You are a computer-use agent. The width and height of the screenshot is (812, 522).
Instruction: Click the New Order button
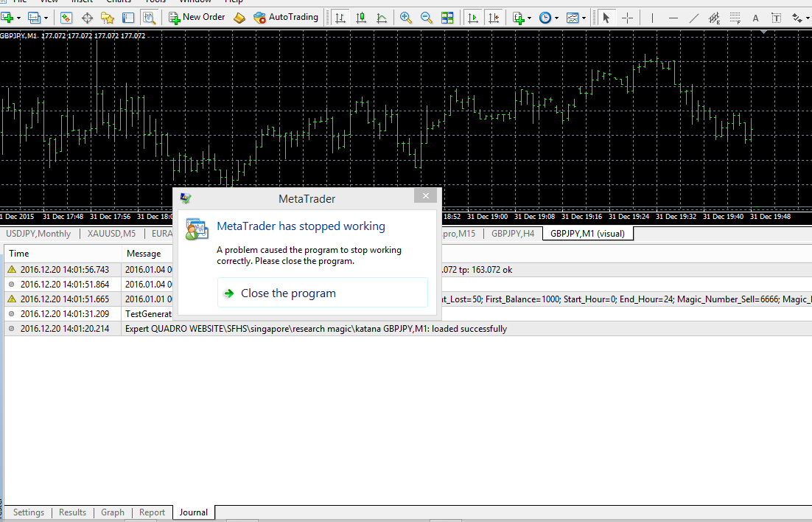(x=197, y=18)
